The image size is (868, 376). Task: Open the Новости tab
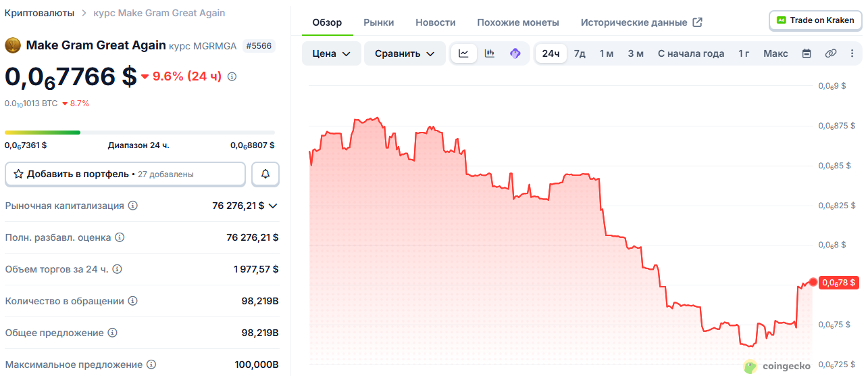click(x=436, y=22)
